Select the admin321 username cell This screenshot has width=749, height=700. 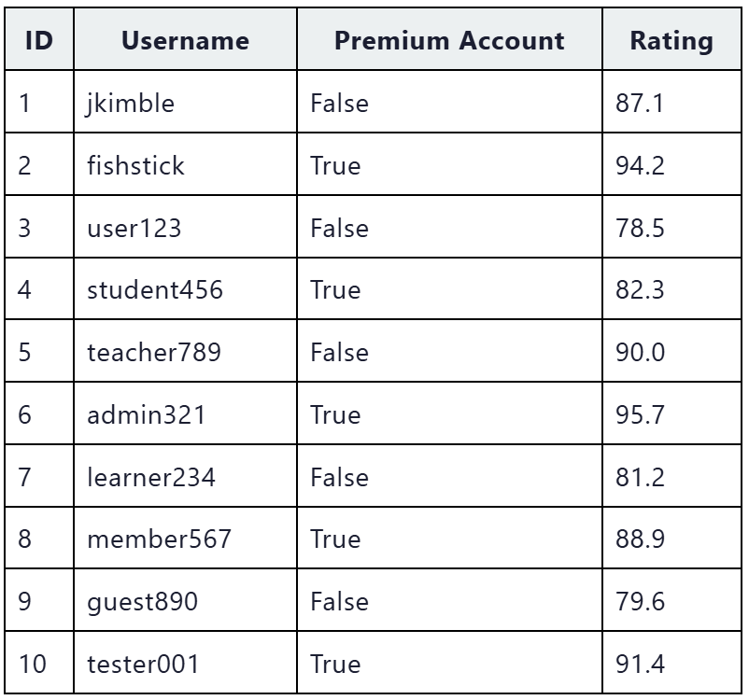185,413
